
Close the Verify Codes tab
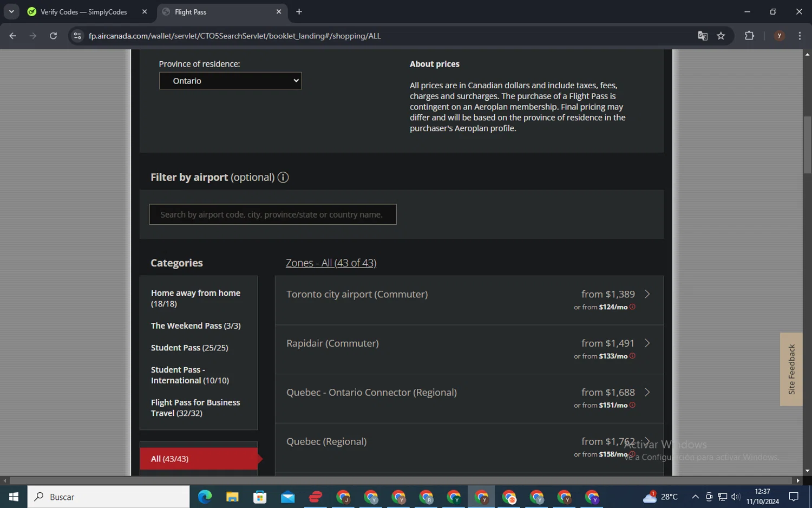[145, 11]
